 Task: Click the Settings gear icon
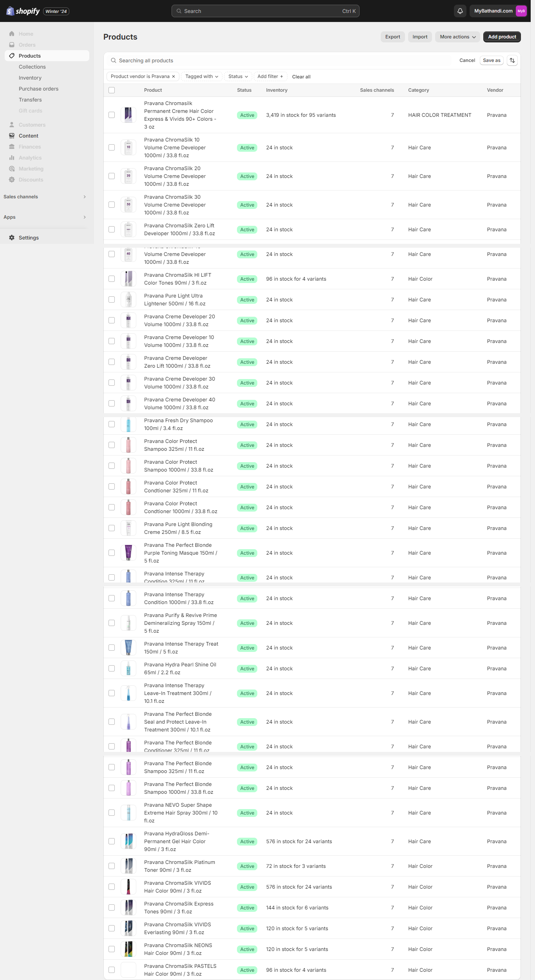click(12, 238)
